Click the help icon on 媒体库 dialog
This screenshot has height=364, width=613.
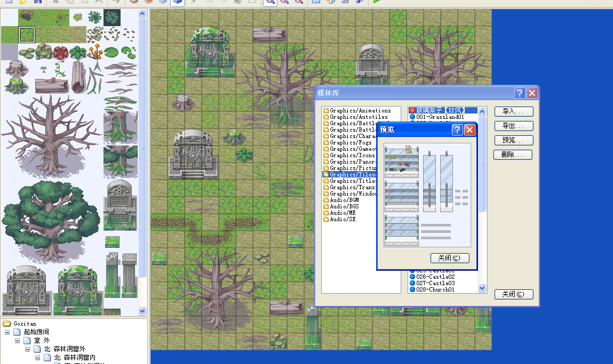tap(520, 93)
